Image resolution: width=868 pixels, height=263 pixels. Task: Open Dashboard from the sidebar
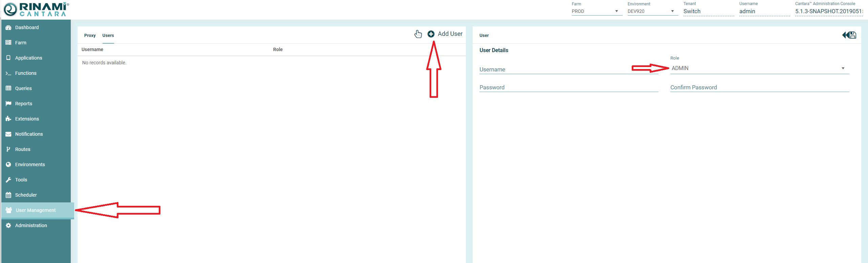[27, 27]
